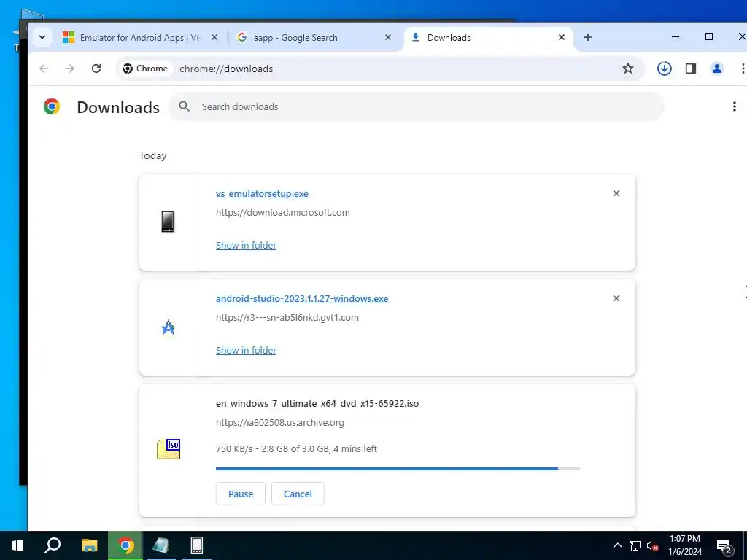The image size is (747, 560).
Task: Open the tab search dropdown arrow
Action: coord(42,37)
